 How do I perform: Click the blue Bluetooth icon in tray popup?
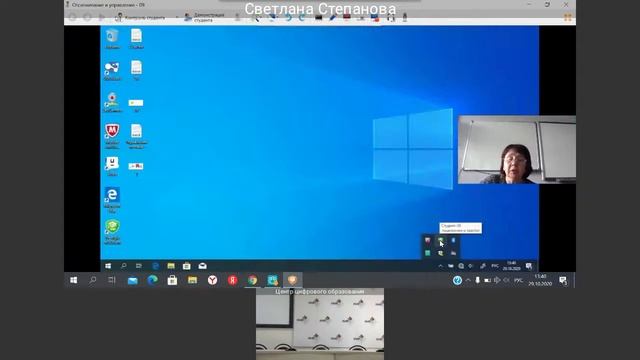pos(453,240)
